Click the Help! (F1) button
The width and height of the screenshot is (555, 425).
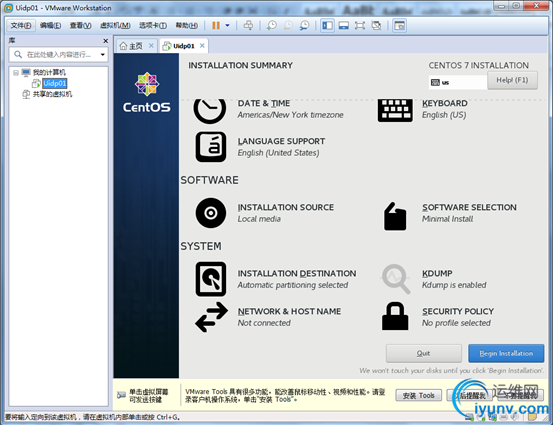point(512,80)
